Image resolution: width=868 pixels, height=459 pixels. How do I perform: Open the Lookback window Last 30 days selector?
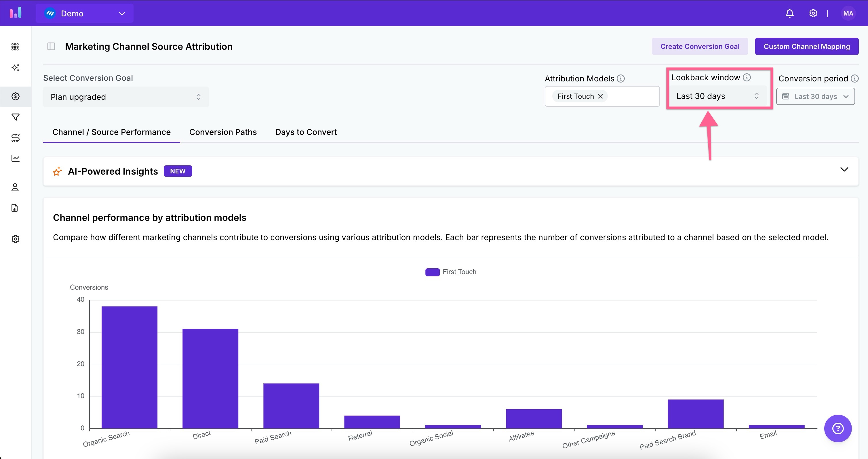click(717, 96)
